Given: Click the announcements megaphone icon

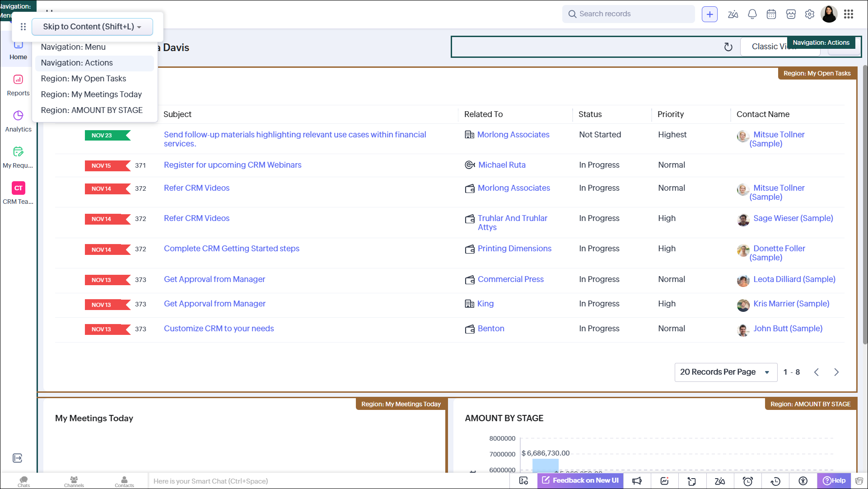Looking at the screenshot, I should (x=637, y=481).
